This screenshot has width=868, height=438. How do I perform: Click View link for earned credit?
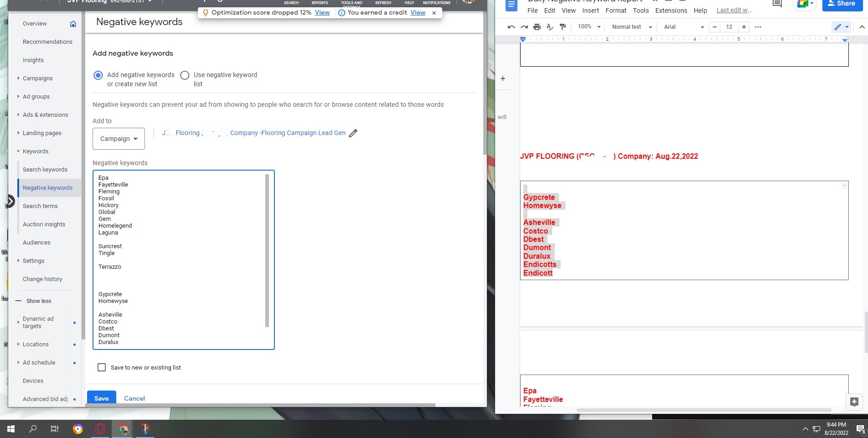coord(418,13)
